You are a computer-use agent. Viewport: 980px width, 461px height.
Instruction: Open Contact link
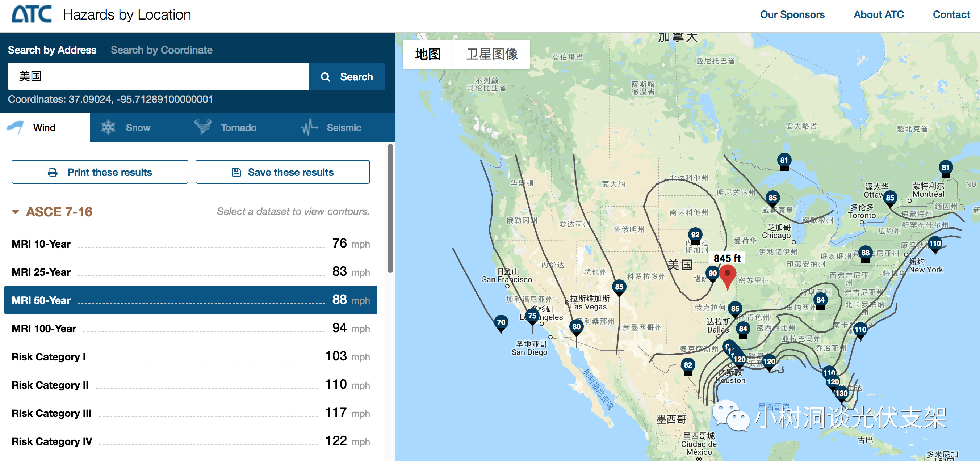point(951,14)
